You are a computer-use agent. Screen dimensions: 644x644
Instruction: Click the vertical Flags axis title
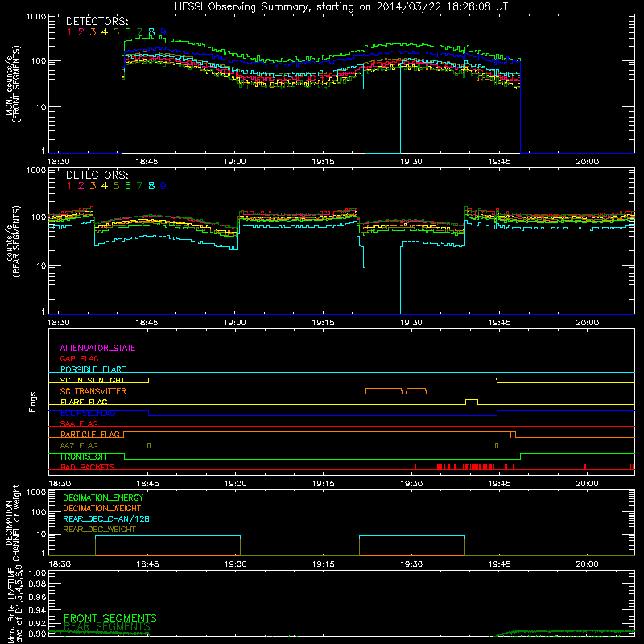tap(33, 402)
